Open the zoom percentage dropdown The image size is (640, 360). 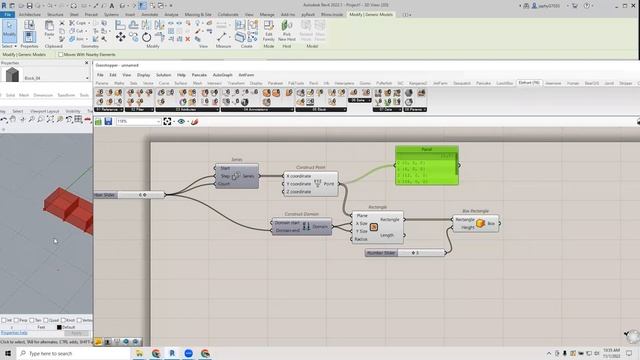tap(158, 122)
